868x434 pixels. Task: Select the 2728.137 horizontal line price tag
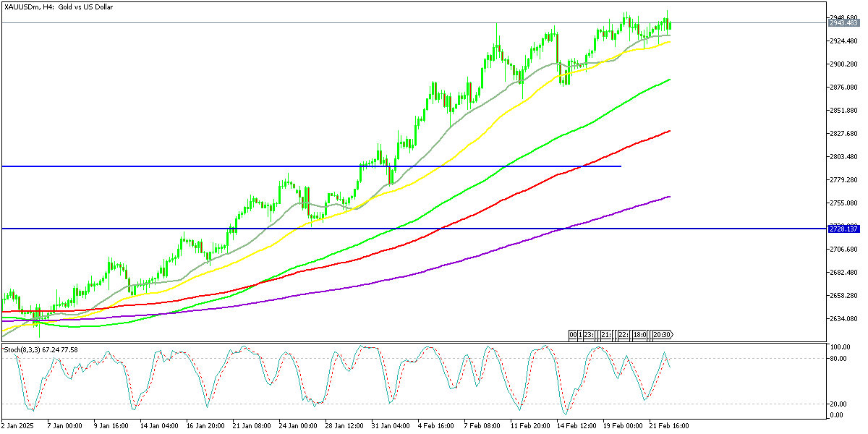pyautogui.click(x=843, y=229)
